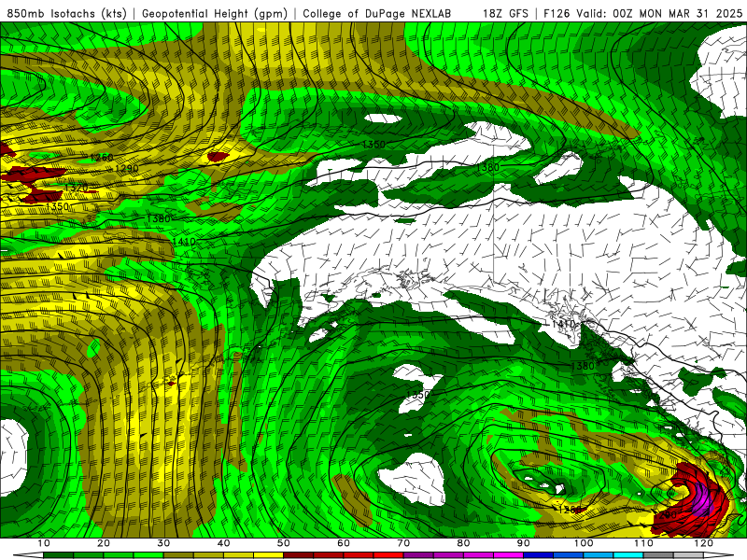Image resolution: width=747 pixels, height=560 pixels.
Task: Click the "1290" height contour label
Action: [x=127, y=169]
